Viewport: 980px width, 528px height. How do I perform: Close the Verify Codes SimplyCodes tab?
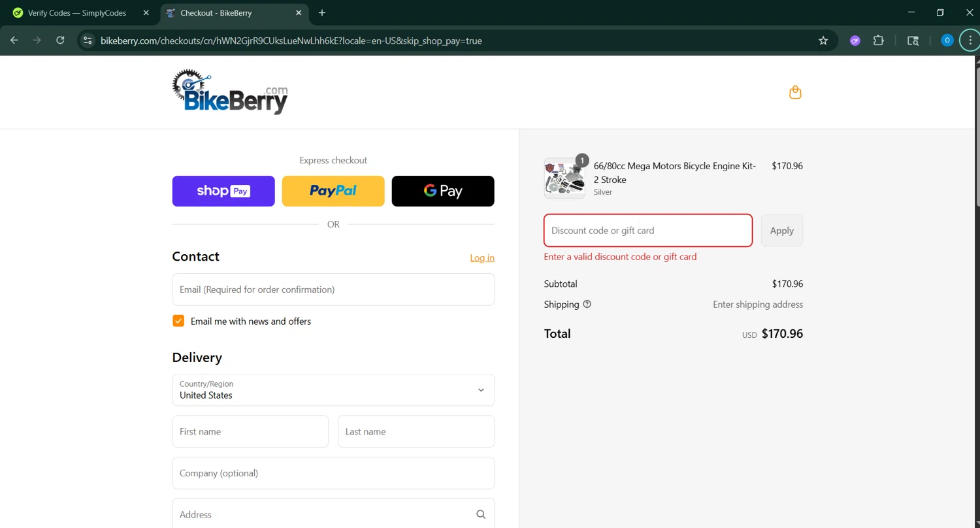(146, 12)
